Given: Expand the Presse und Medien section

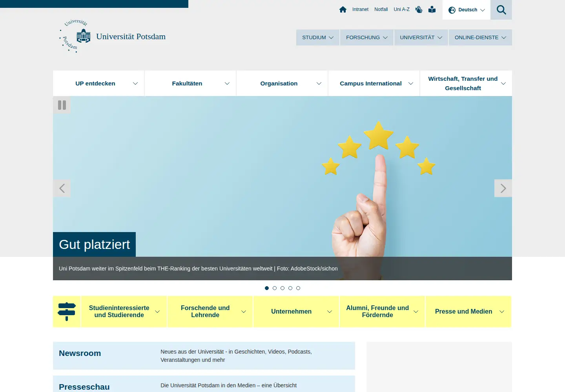Looking at the screenshot, I should pyautogui.click(x=468, y=312).
